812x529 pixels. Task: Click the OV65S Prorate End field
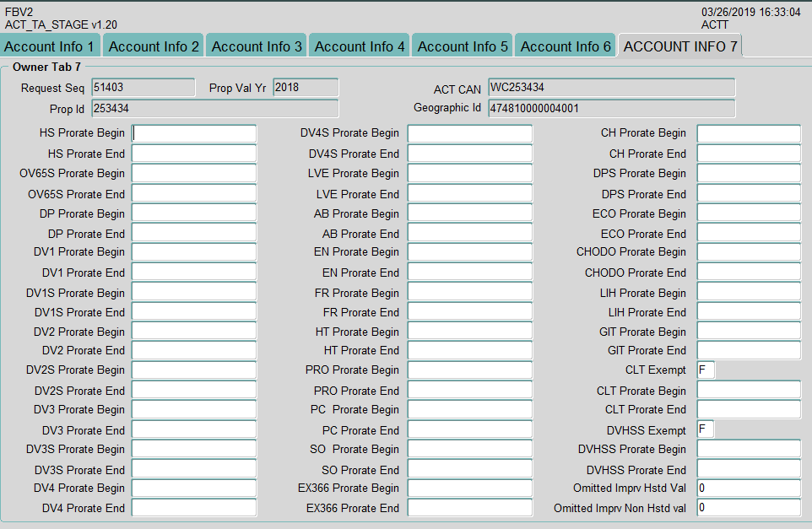tap(194, 194)
